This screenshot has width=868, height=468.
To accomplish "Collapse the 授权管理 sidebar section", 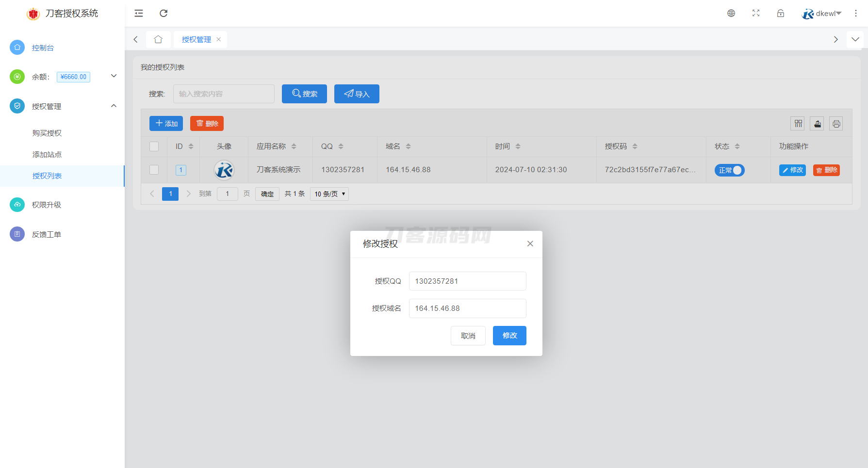I will [114, 106].
